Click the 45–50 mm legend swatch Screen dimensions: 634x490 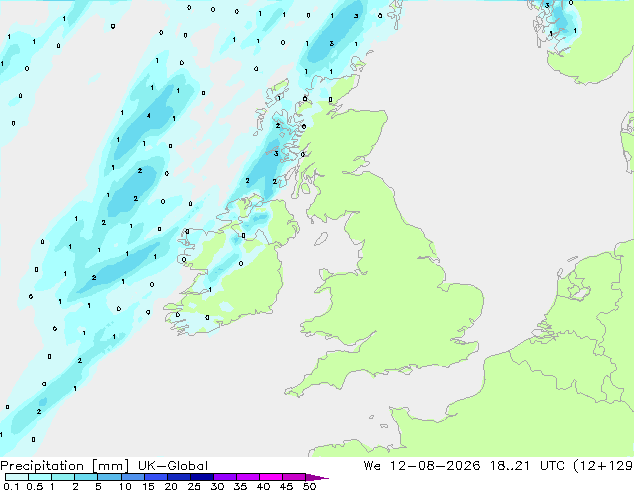tap(294, 477)
